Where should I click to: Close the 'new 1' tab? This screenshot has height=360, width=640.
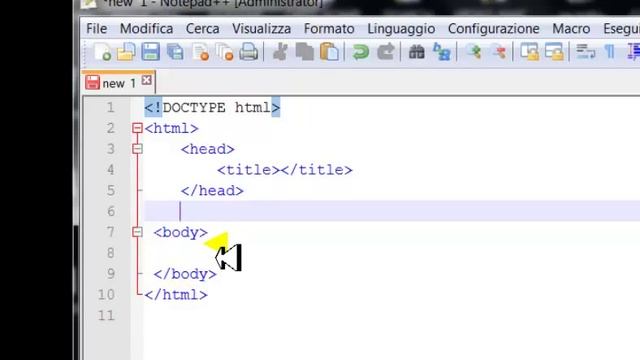pos(147,80)
